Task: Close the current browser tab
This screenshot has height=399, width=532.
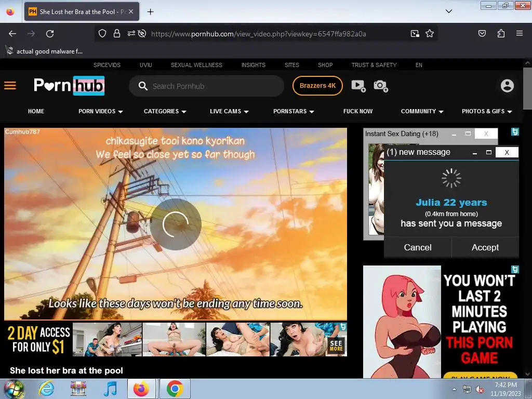Action: pos(131,11)
